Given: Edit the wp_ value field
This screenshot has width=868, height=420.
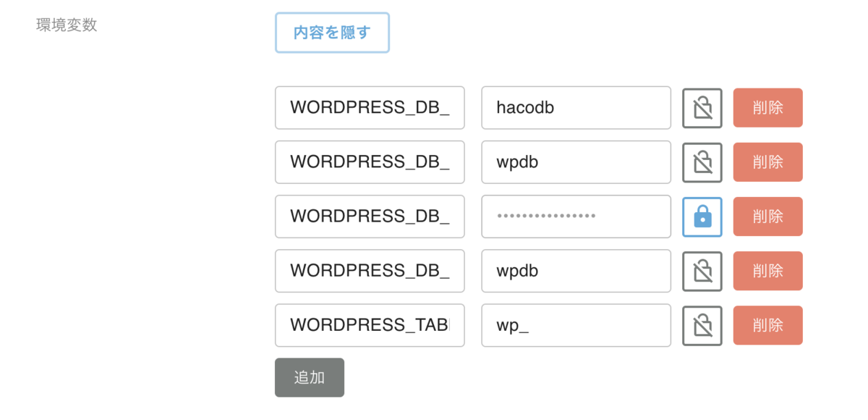Looking at the screenshot, I should pos(576,325).
